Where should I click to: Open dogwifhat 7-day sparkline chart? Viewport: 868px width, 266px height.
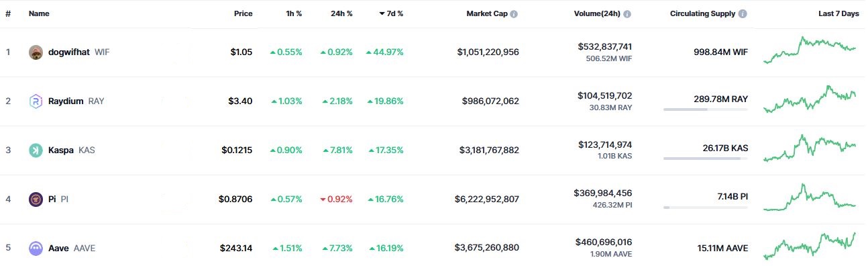(810, 50)
